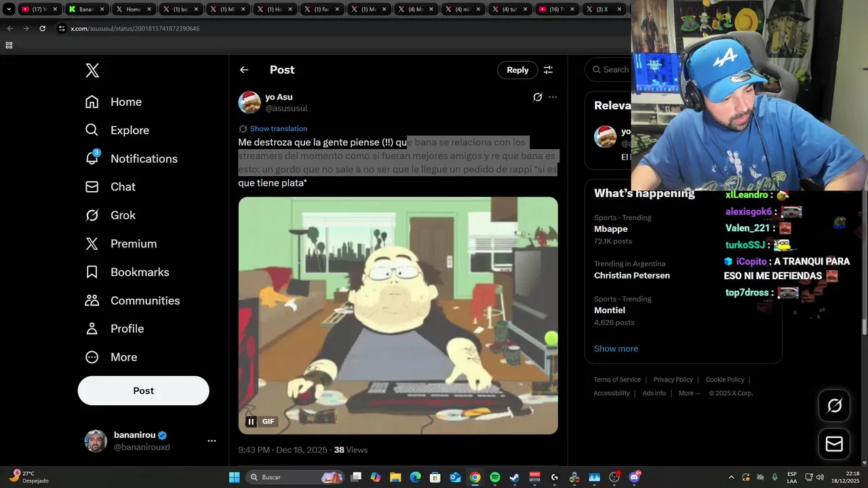Open the Home page
Viewport: 868px width, 488px height.
113,102
